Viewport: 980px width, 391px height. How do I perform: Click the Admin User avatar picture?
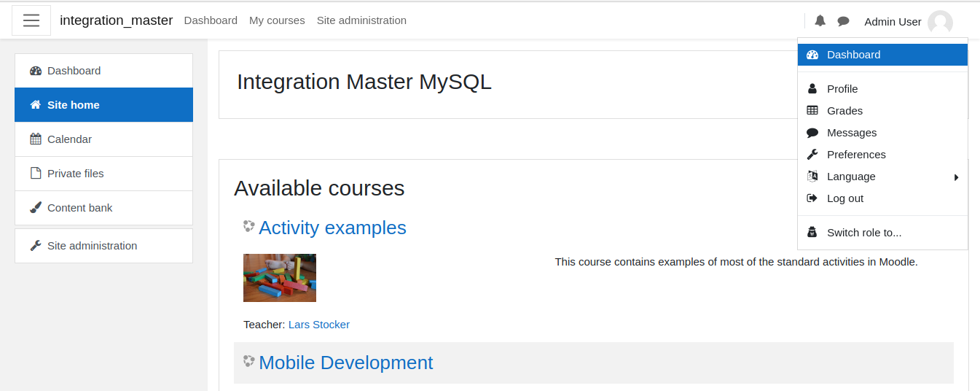tap(940, 23)
